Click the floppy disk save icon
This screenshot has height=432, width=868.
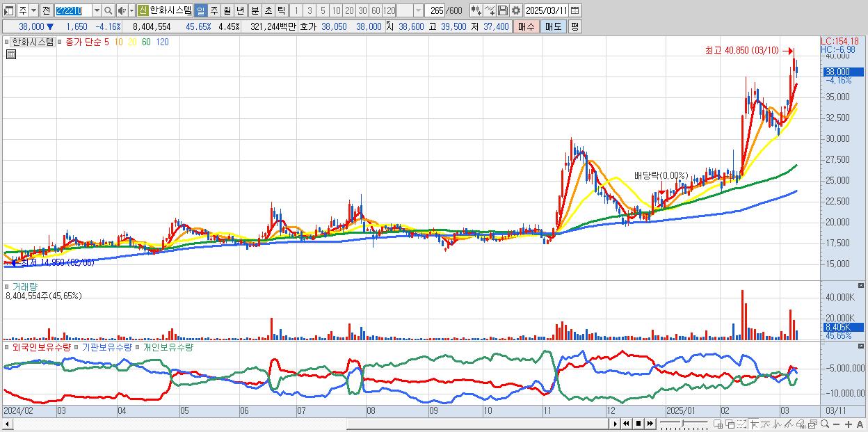point(503,10)
